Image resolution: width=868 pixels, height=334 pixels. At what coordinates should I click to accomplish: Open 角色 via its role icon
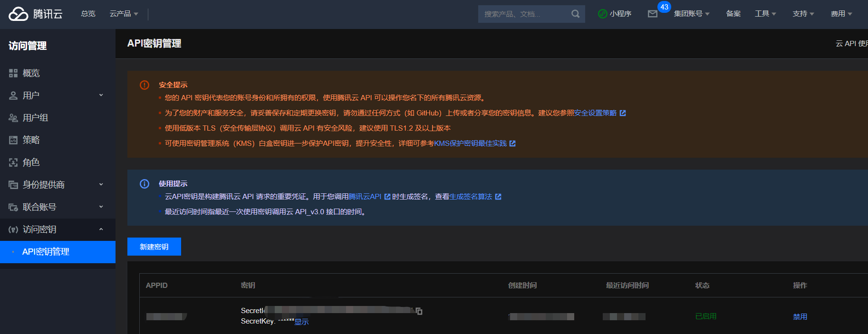13,162
